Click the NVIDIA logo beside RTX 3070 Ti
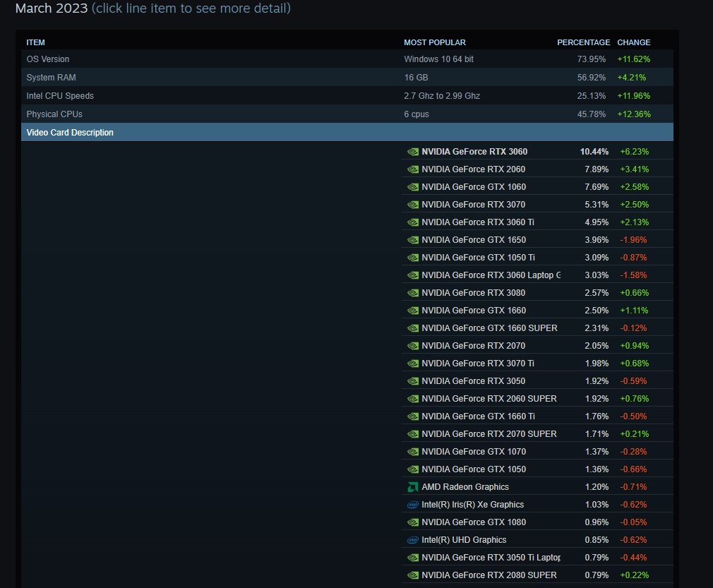 click(x=413, y=364)
